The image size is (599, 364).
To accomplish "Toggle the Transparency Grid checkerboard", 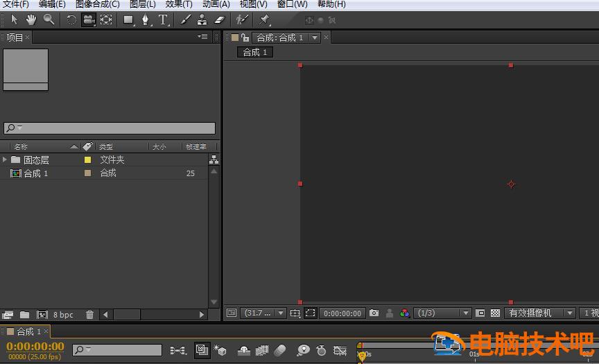I will point(495,313).
